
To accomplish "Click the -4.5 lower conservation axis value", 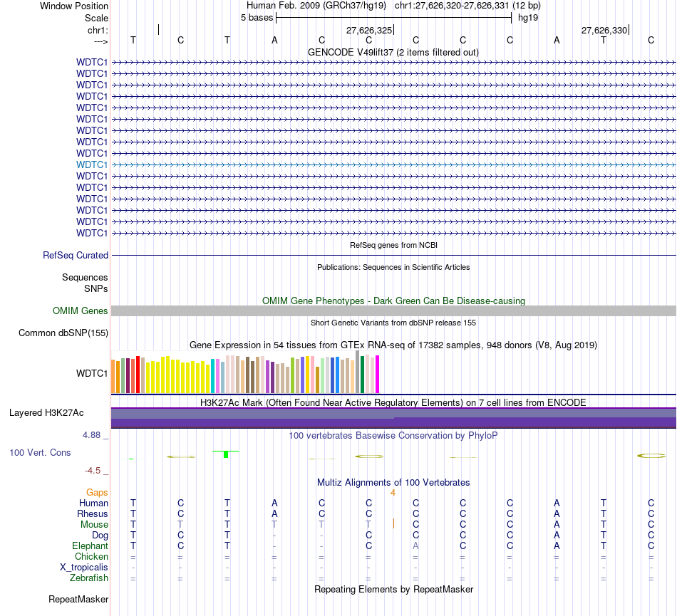I will point(93,471).
